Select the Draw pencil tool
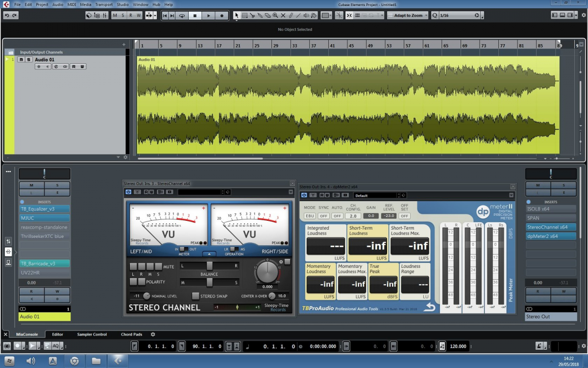This screenshot has width=588, height=368. pyautogui.click(x=291, y=16)
